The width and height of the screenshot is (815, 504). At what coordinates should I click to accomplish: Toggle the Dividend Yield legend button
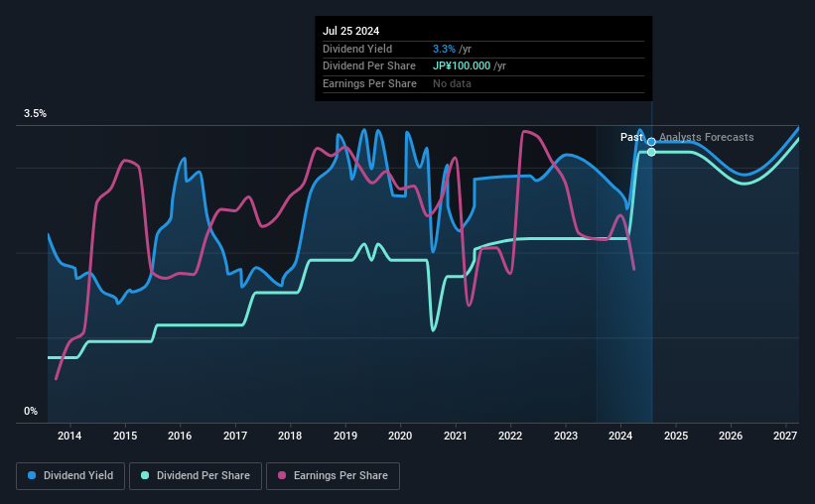(70, 476)
